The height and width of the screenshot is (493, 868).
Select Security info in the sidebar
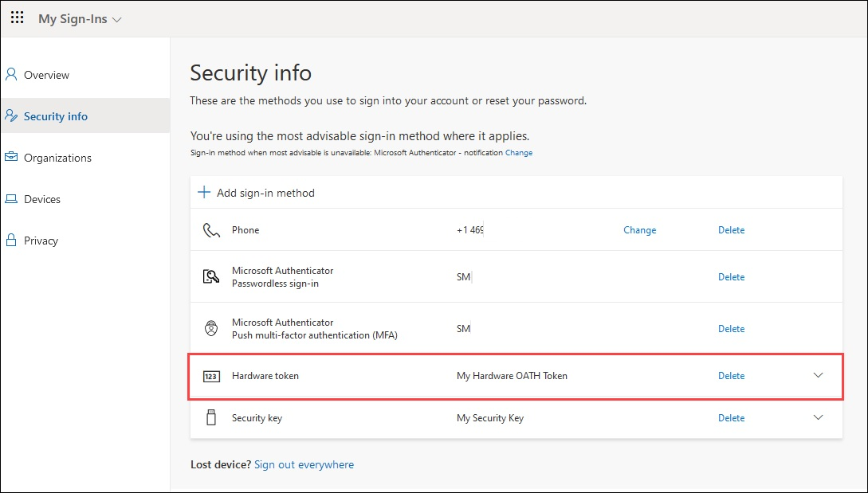(55, 115)
